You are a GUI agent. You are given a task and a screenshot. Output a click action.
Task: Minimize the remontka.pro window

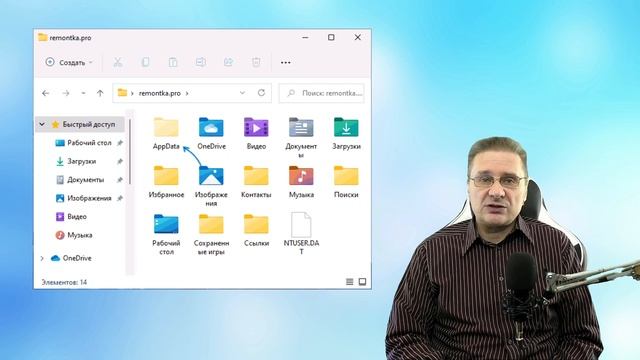pos(305,37)
